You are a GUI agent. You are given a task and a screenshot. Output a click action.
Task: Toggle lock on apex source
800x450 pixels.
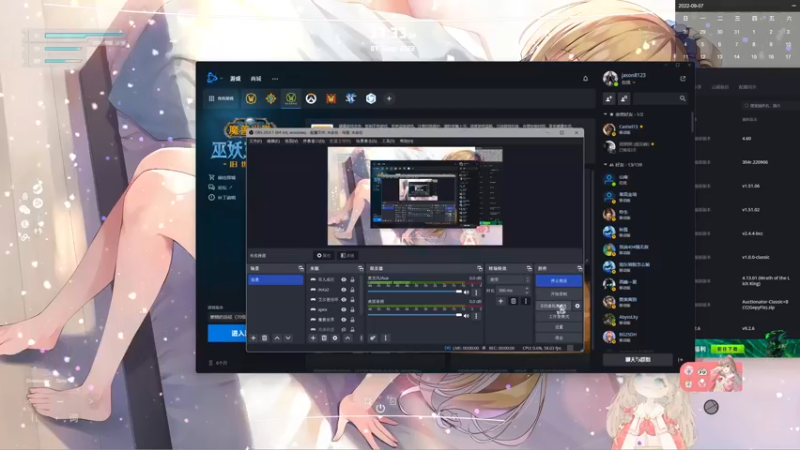[x=352, y=309]
